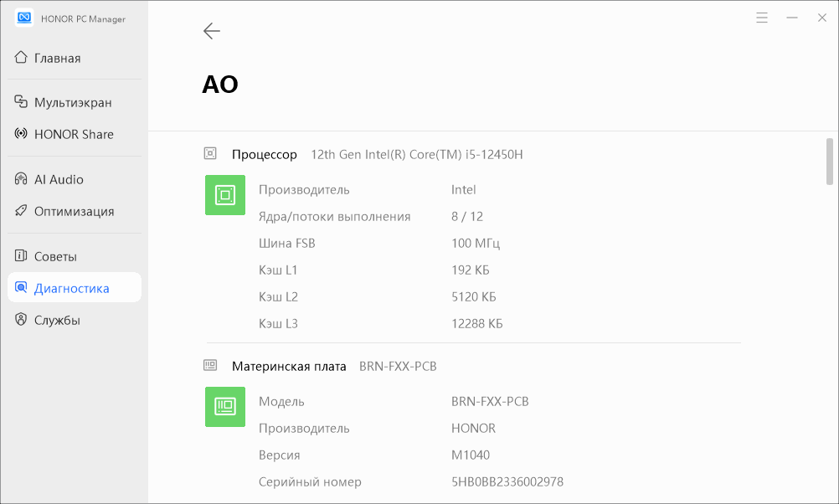The image size is (839, 504).
Task: Click the vertical scrollbar thumb
Action: pos(830,161)
